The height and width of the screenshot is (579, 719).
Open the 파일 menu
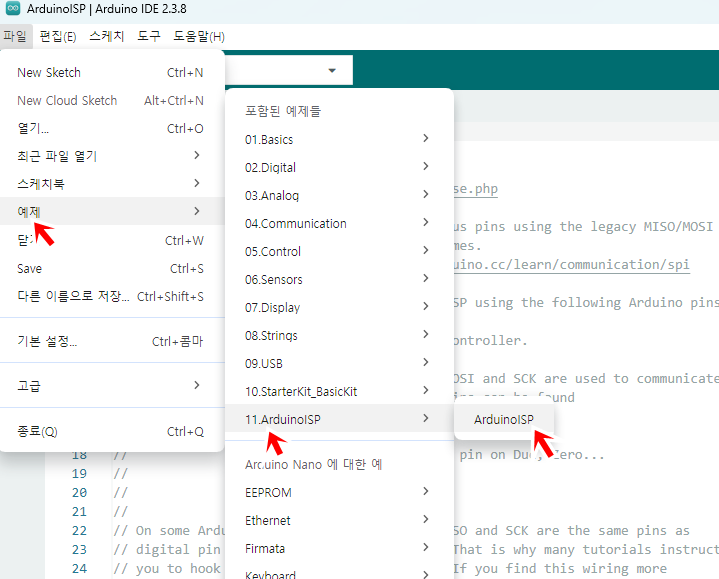16,36
